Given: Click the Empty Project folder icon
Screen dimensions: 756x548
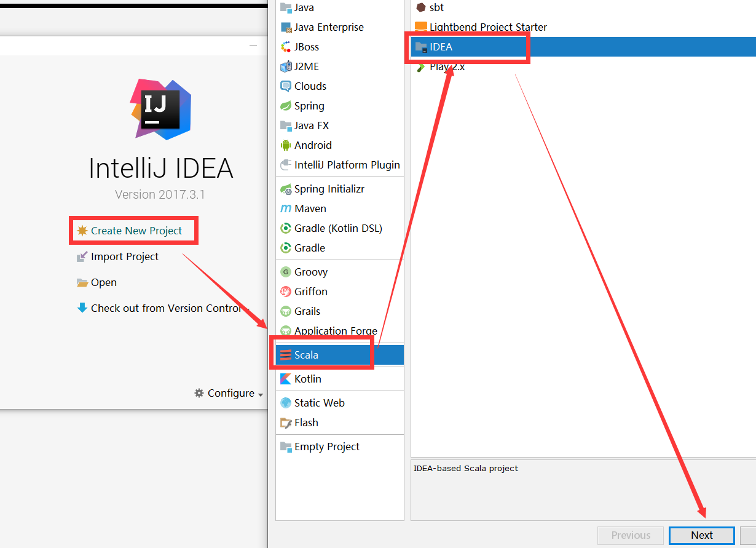Looking at the screenshot, I should (x=286, y=447).
